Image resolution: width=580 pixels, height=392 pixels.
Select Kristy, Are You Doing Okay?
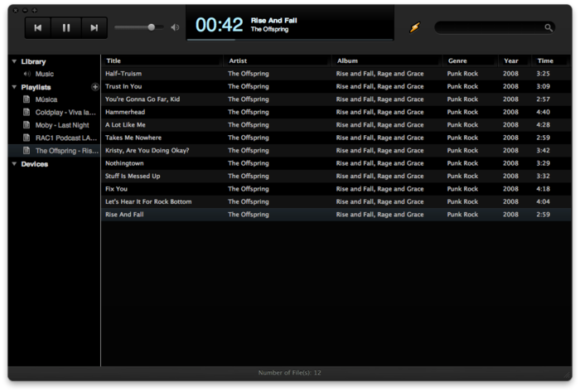coord(147,151)
